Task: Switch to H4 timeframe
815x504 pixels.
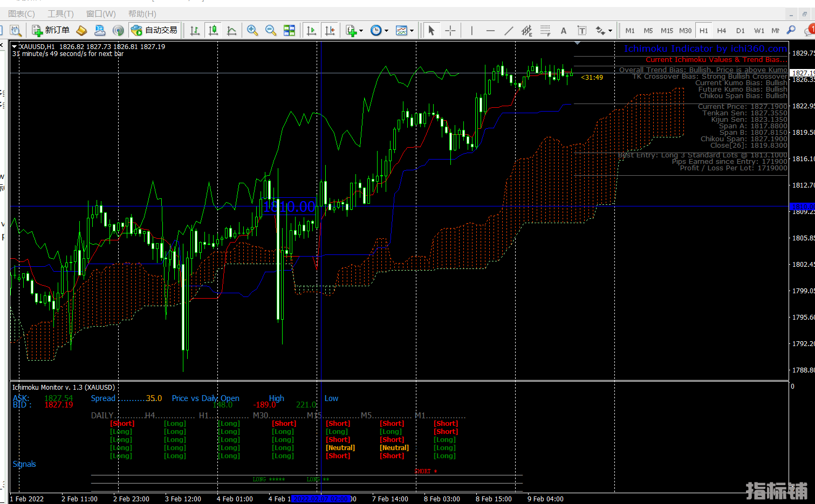Action: click(722, 31)
